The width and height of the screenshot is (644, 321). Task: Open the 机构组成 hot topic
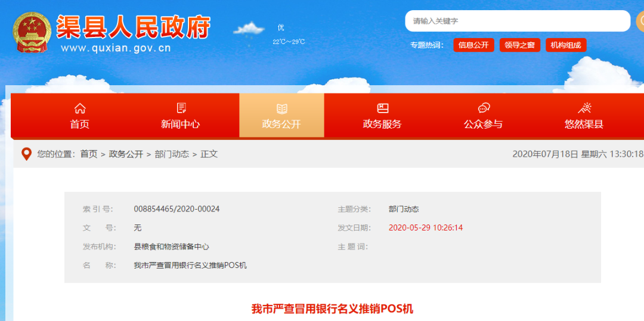[566, 45]
